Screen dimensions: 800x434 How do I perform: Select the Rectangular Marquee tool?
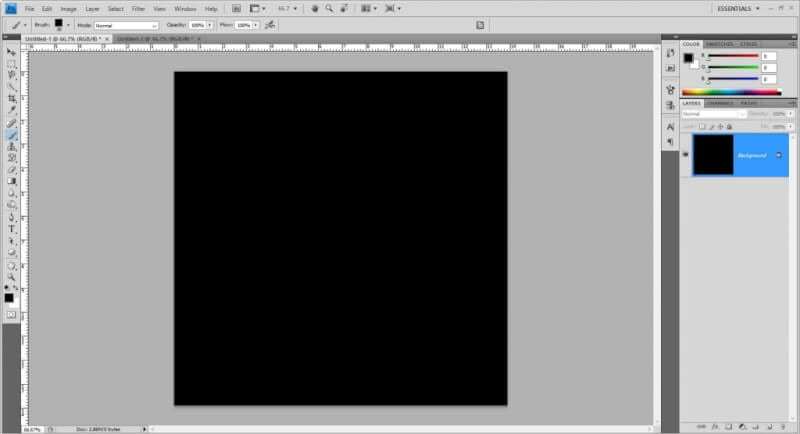tap(11, 64)
